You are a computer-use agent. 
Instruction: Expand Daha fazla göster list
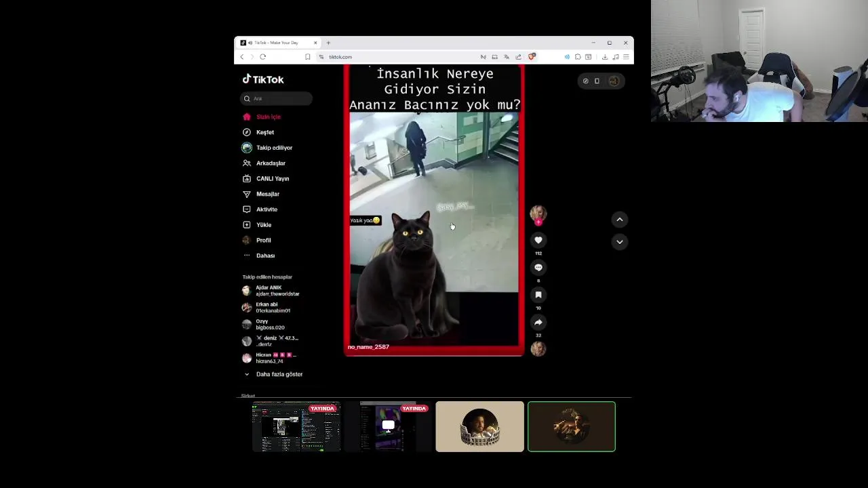pyautogui.click(x=273, y=374)
